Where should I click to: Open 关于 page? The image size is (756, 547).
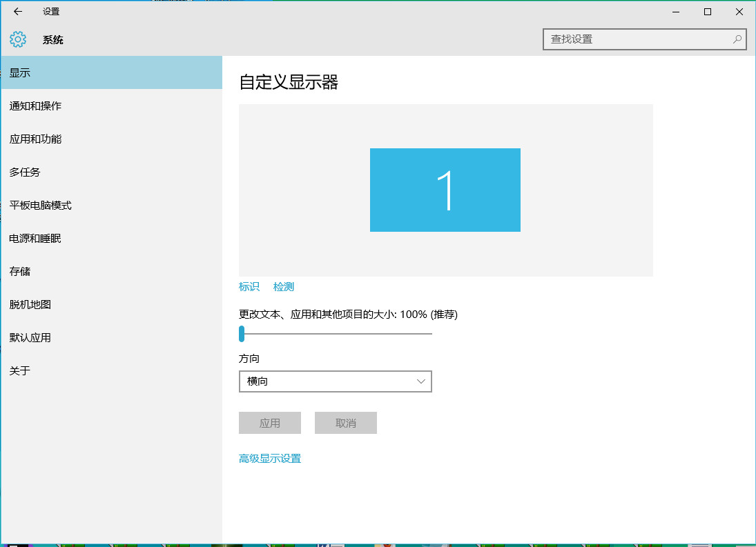click(x=111, y=371)
